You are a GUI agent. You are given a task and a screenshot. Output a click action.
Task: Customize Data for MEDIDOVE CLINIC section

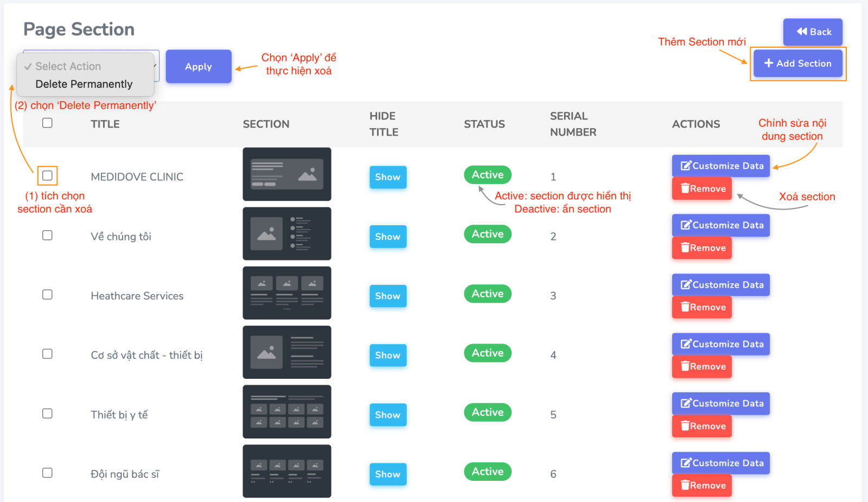coord(721,166)
